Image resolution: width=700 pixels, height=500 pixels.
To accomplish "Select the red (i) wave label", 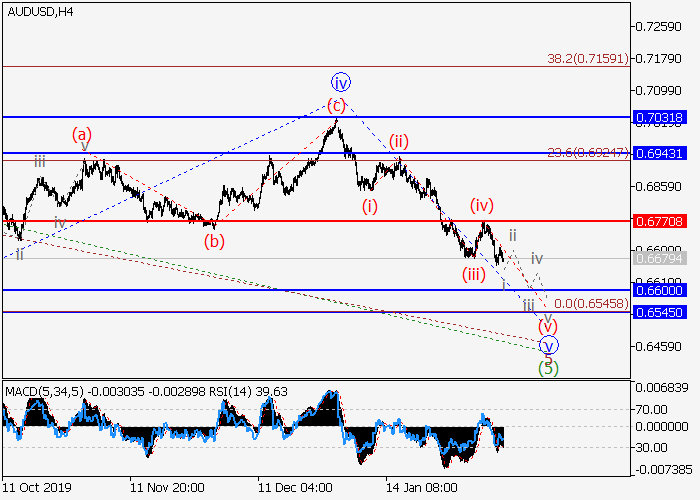I will point(370,207).
